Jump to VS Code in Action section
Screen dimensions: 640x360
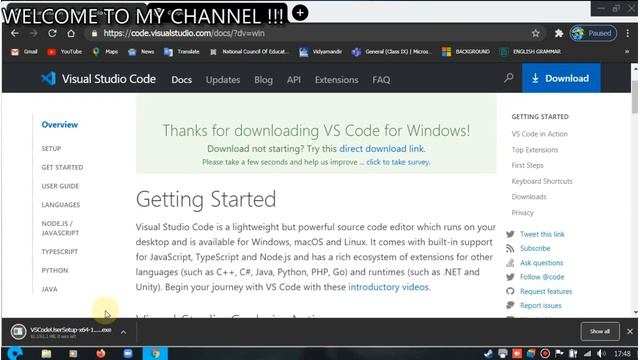(x=539, y=134)
